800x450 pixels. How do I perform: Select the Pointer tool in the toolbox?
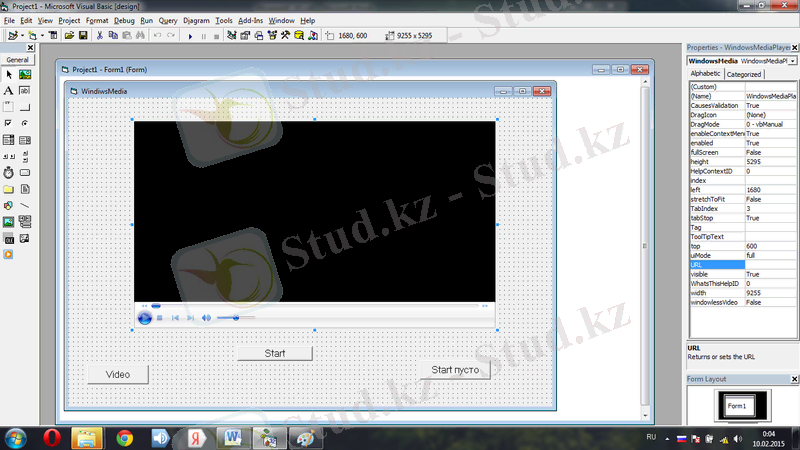(x=9, y=74)
